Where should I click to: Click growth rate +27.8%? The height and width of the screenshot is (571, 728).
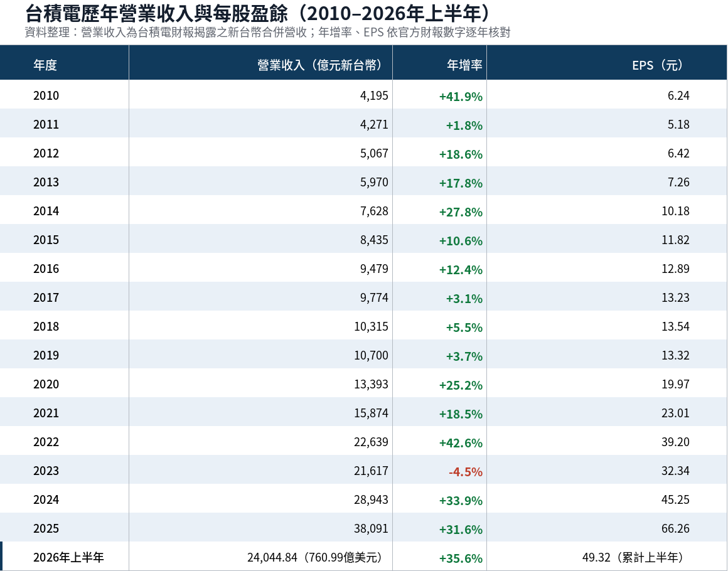(461, 211)
